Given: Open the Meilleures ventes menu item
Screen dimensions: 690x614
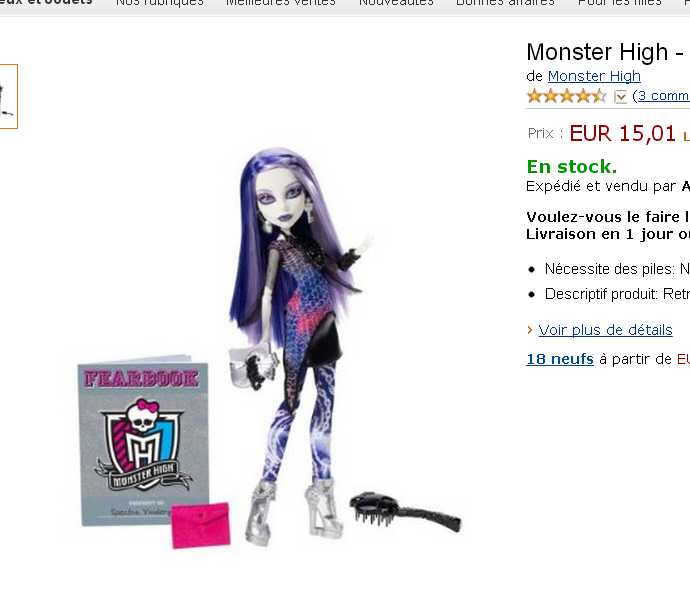Looking at the screenshot, I should pyautogui.click(x=281, y=3).
